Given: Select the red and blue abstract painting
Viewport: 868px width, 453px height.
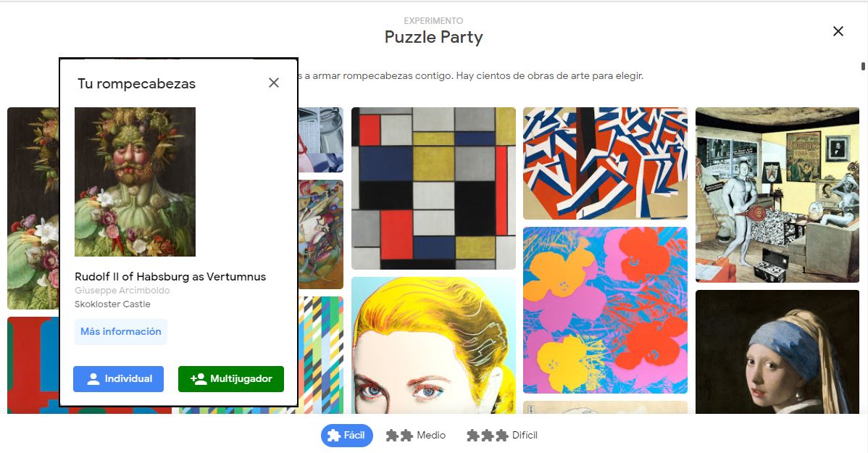Looking at the screenshot, I should (605, 163).
